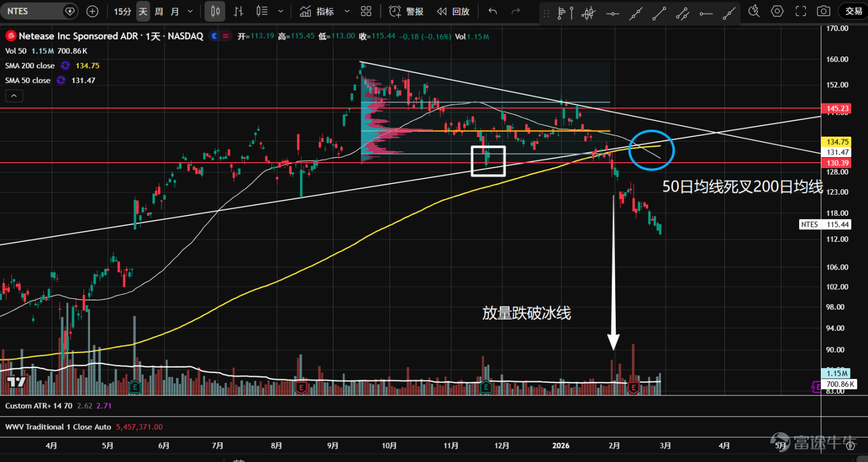Select the trend line tool
Image resolution: width=868 pixels, height=462 pixels.
click(659, 12)
